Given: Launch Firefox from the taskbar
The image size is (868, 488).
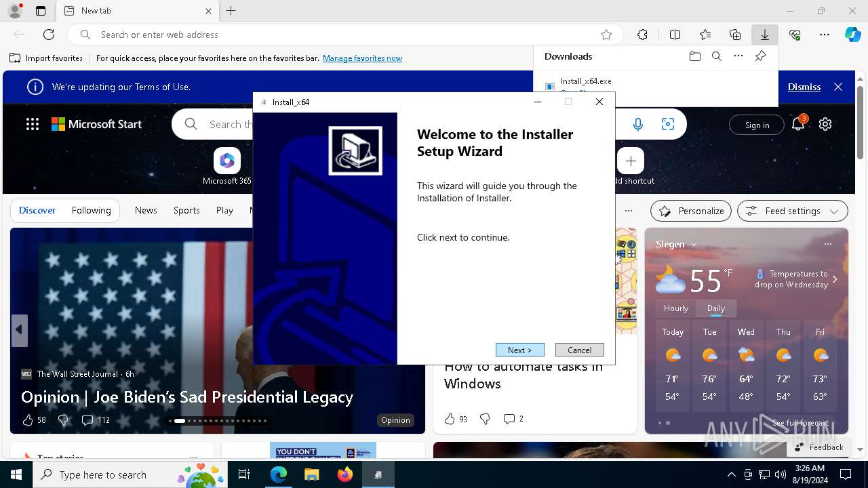Looking at the screenshot, I should pos(345,474).
